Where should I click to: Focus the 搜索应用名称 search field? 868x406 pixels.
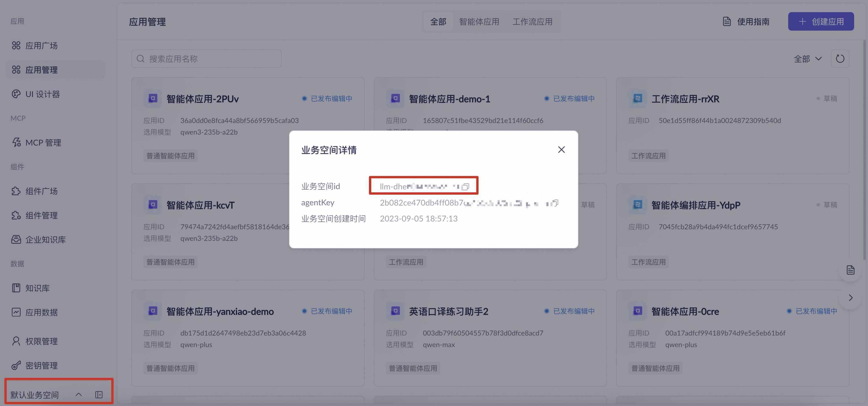coord(206,59)
